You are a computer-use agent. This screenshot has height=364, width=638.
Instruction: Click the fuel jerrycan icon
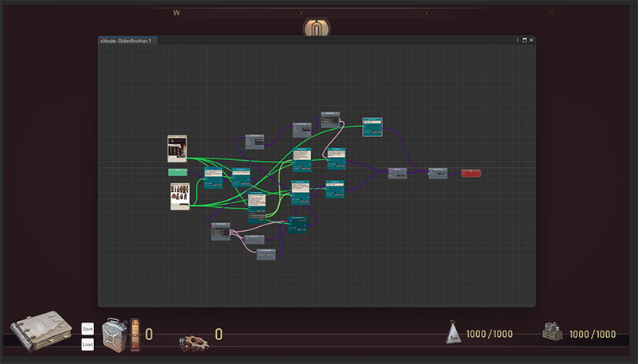point(115,335)
